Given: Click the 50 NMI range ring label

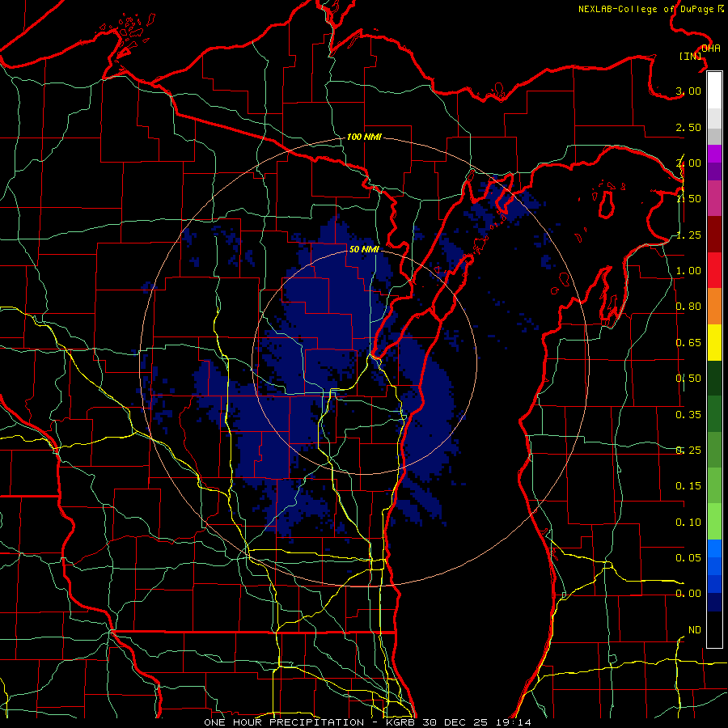Looking at the screenshot, I should pyautogui.click(x=364, y=249).
